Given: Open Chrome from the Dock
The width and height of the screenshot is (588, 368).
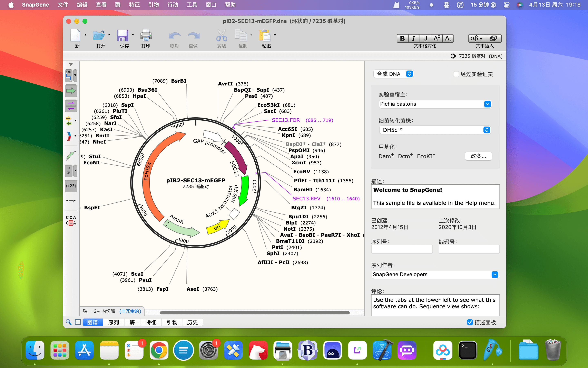Looking at the screenshot, I should pos(159,350).
